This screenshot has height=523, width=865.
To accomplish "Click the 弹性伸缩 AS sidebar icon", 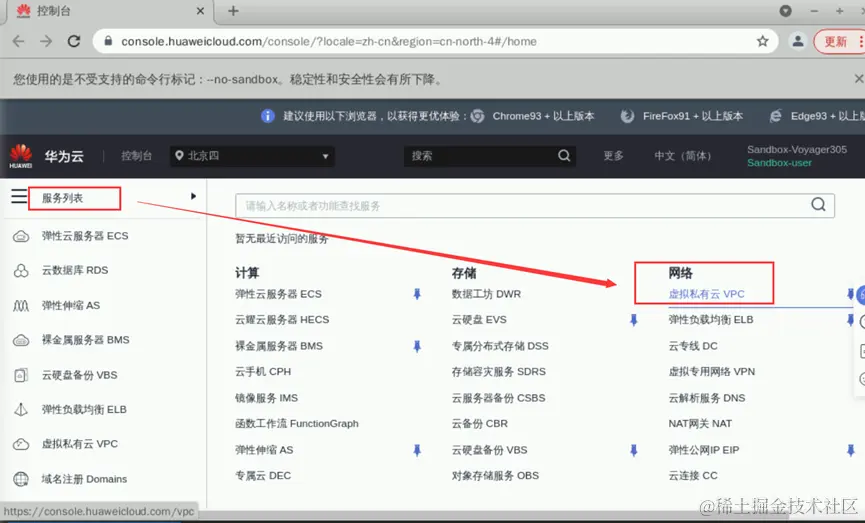I will coord(21,306).
